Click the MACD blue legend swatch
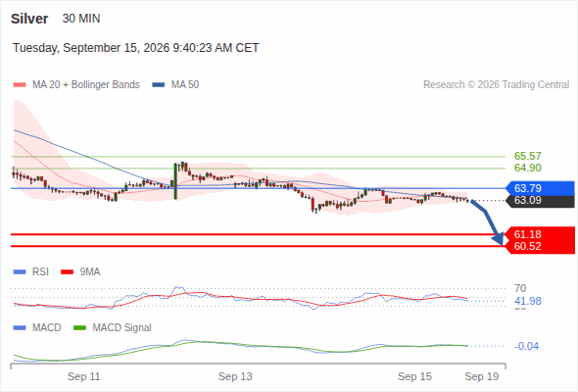Screen dimensions: 578x392 click(20, 328)
